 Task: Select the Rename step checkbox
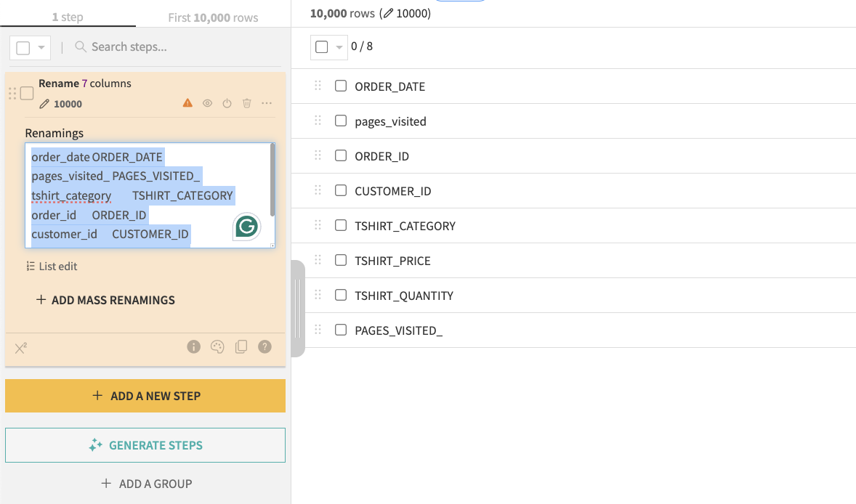click(27, 93)
